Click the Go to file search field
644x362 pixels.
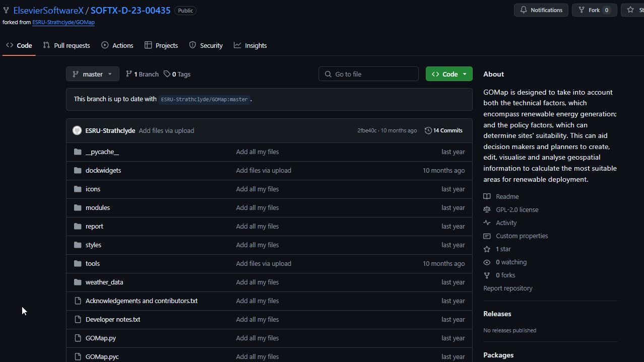point(373,74)
